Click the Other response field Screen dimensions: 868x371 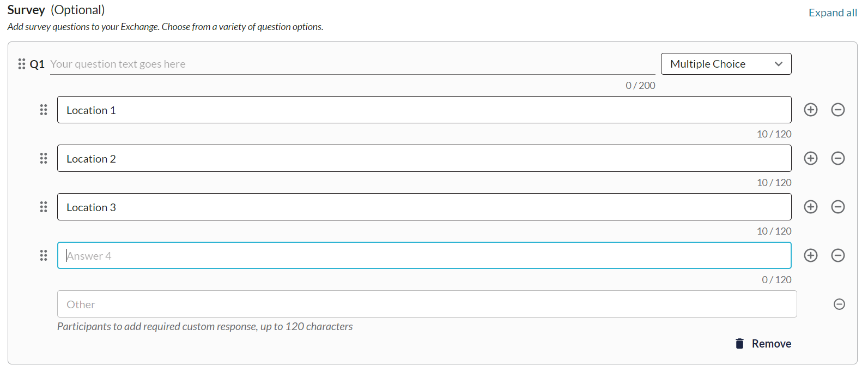427,304
